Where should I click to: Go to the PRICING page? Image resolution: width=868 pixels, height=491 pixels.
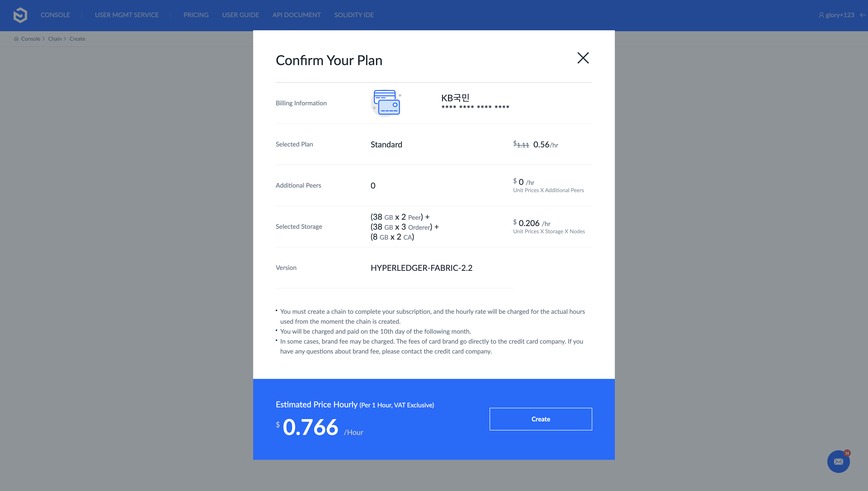click(196, 15)
